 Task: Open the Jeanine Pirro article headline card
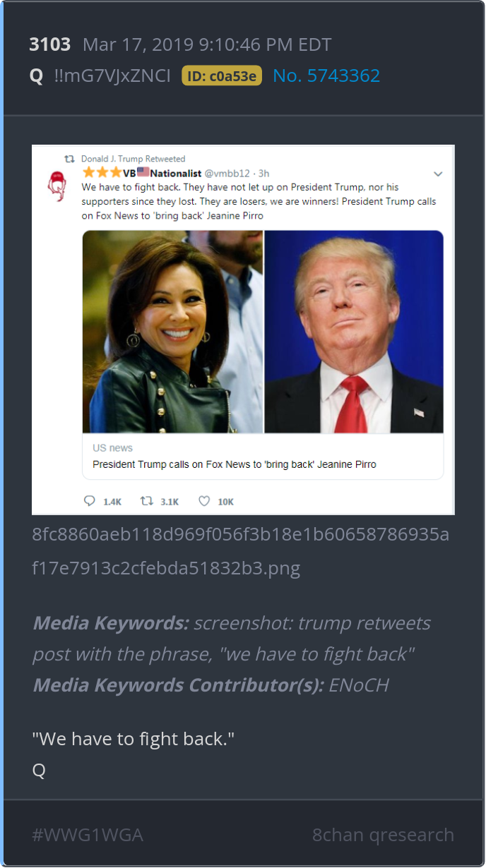263,457
